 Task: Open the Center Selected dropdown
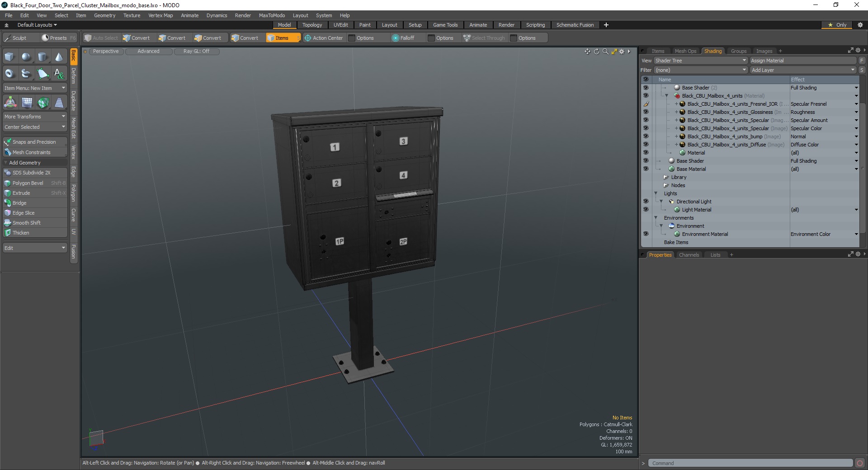coord(35,127)
